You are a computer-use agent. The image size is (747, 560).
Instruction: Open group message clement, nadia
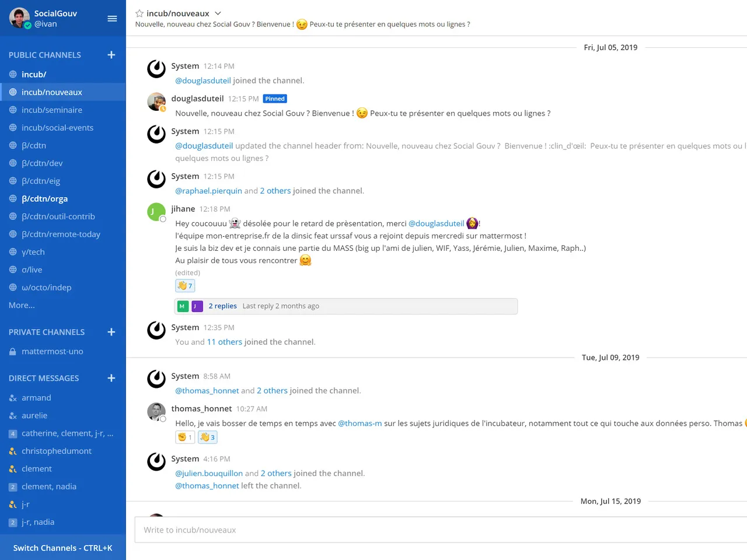click(x=63, y=487)
